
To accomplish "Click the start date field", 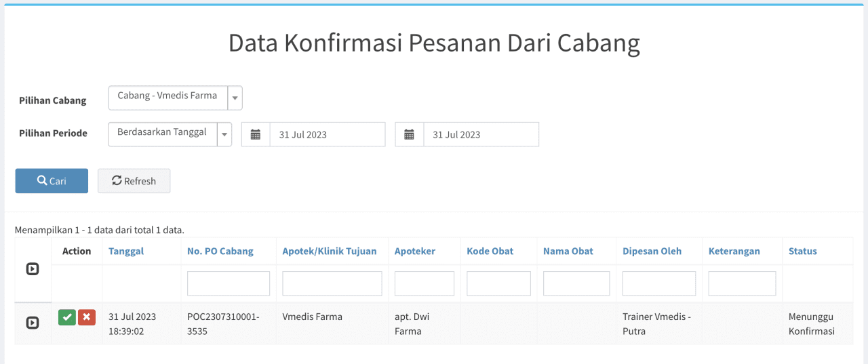I will [327, 134].
